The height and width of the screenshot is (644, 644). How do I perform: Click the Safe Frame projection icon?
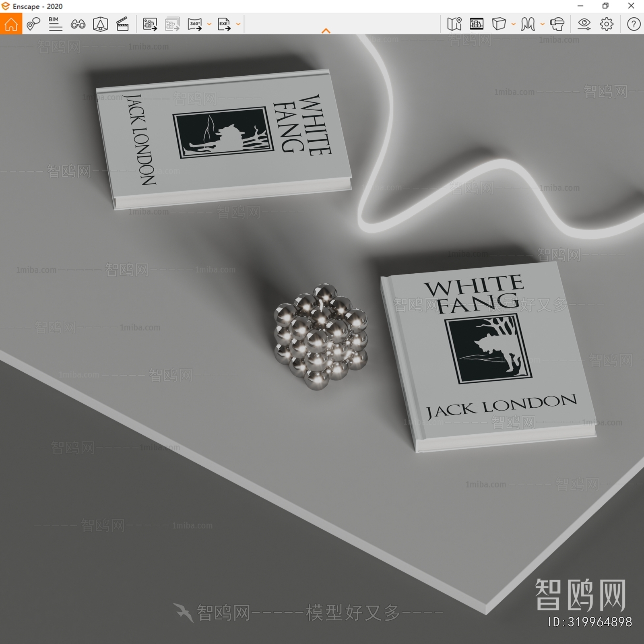pos(100,24)
